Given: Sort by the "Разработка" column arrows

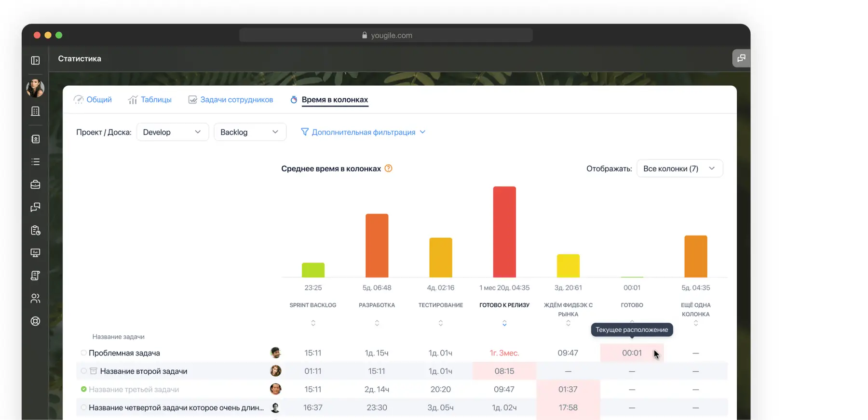Looking at the screenshot, I should pos(377,323).
